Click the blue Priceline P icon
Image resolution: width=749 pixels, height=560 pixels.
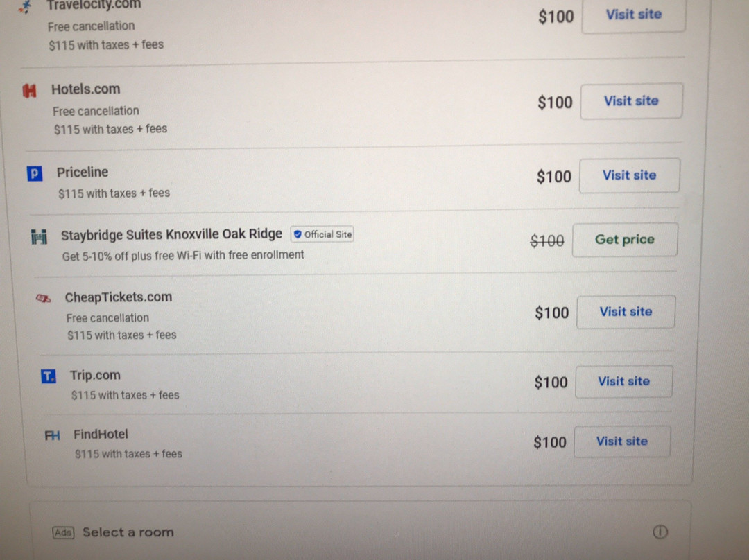35,174
